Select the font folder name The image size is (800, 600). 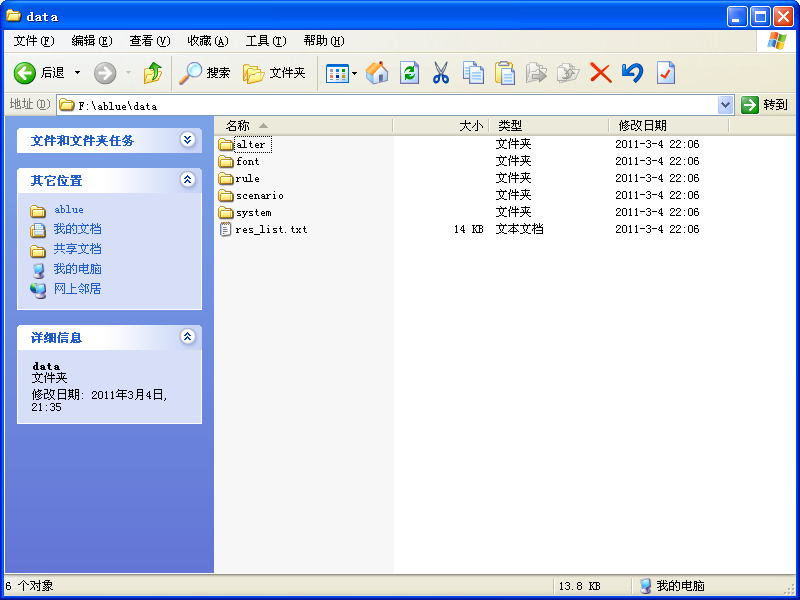247,161
